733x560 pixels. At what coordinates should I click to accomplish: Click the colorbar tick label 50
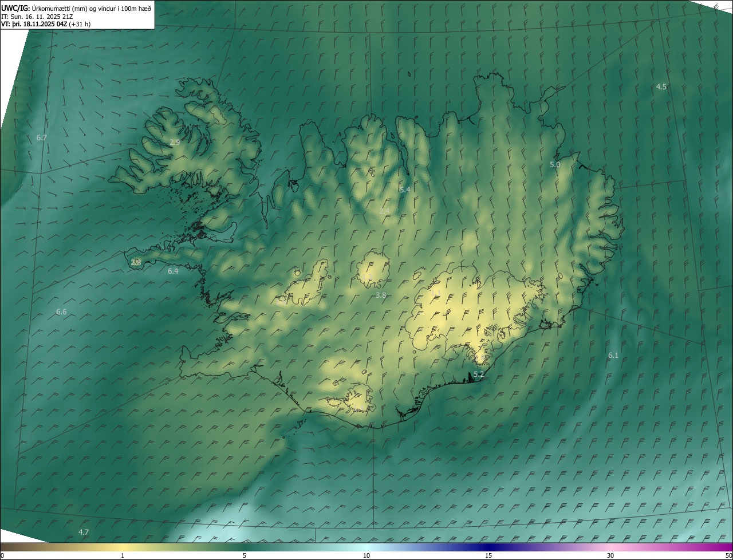tap(728, 555)
